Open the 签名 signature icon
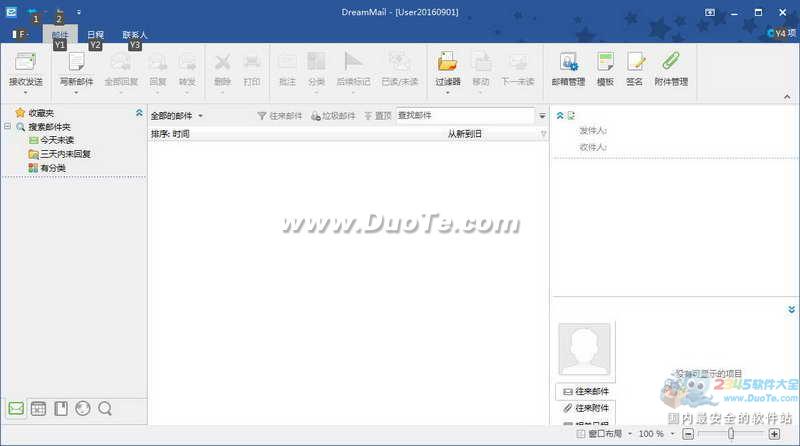800x446 pixels. pyautogui.click(x=635, y=62)
